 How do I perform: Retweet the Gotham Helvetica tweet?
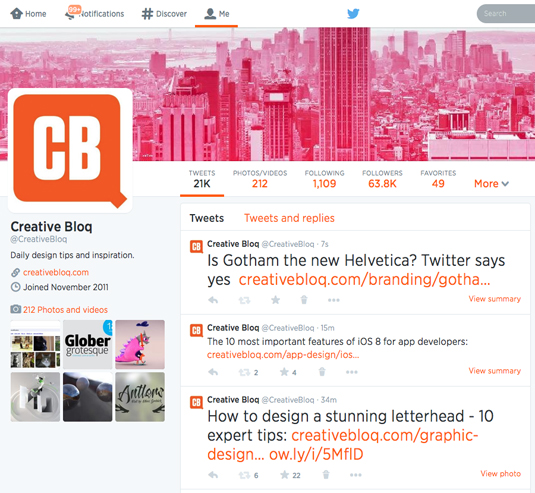coord(244,300)
